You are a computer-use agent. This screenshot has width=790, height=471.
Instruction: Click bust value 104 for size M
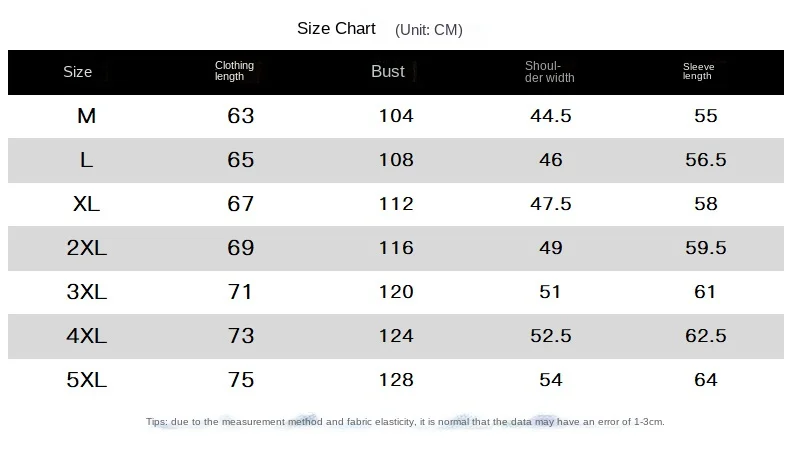pos(396,116)
